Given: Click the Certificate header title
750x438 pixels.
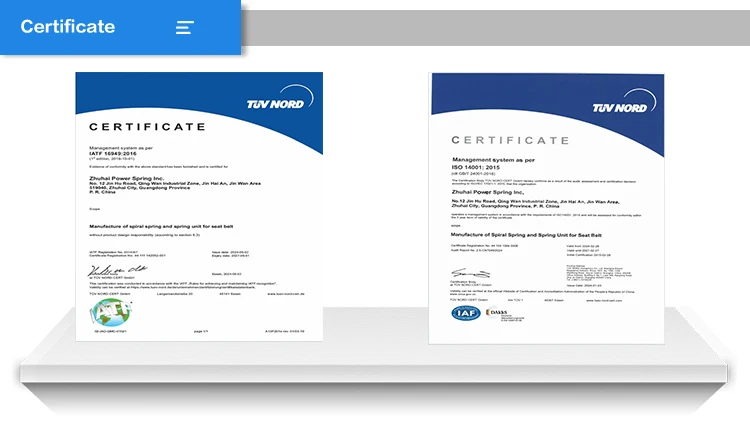Looking at the screenshot, I should point(67,26).
